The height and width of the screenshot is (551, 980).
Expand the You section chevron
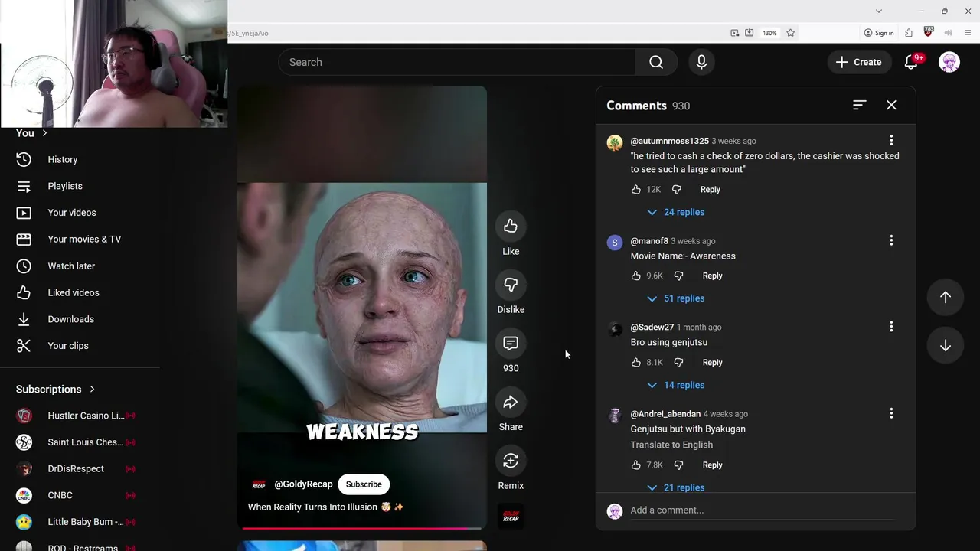(x=44, y=133)
